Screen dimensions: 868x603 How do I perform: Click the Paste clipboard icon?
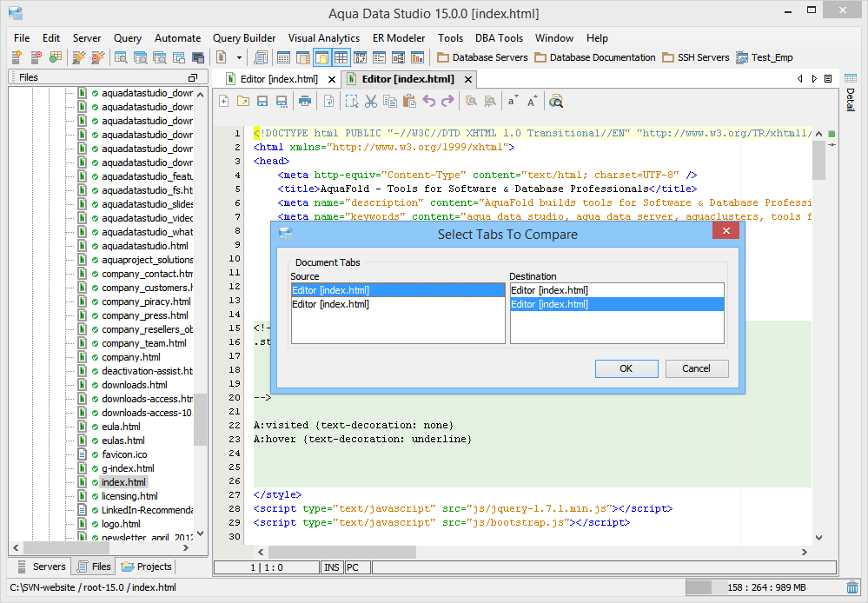(x=409, y=102)
